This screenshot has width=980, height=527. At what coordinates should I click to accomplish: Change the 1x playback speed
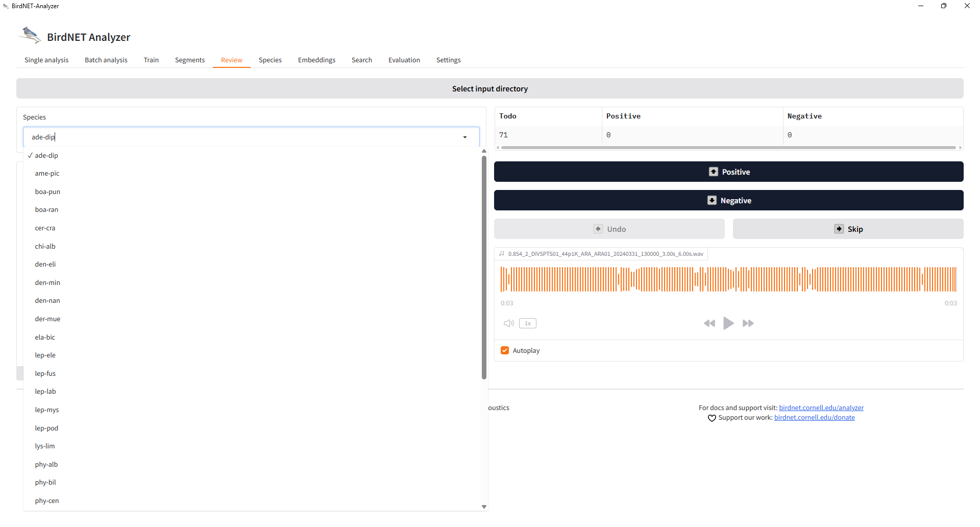pos(528,323)
